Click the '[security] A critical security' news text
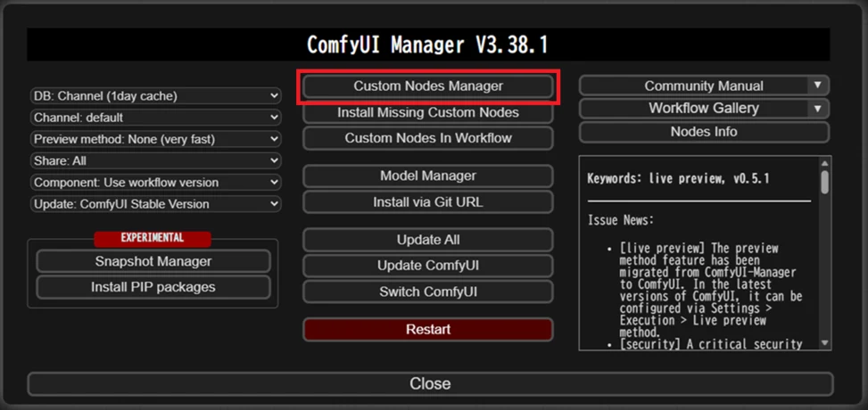This screenshot has height=410, width=868. [x=711, y=345]
